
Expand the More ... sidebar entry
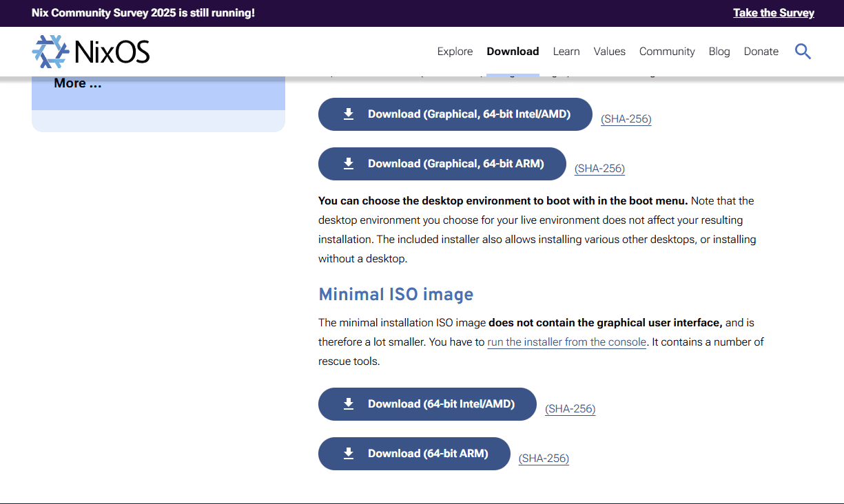[x=78, y=83]
